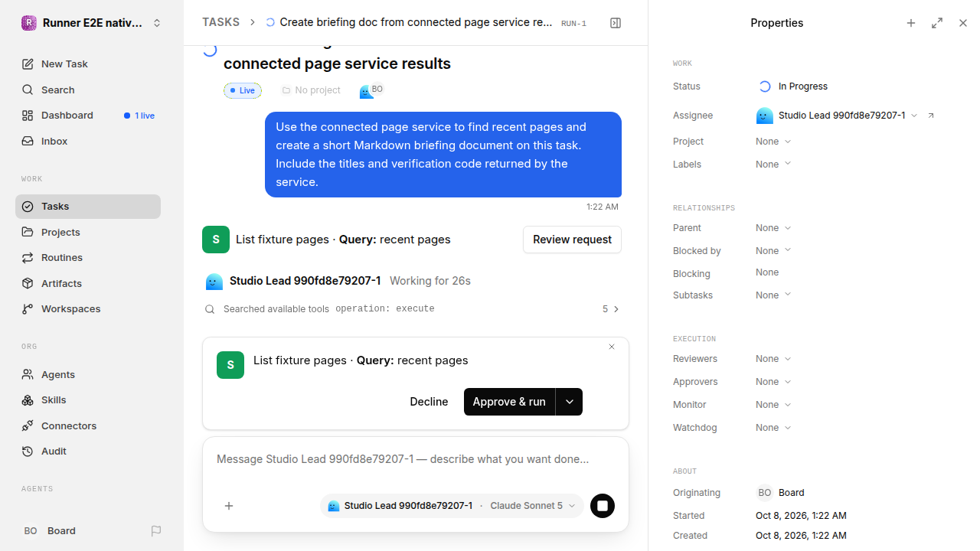The width and height of the screenshot is (980, 551).
Task: Open the Assignee dropdown
Action: [836, 116]
